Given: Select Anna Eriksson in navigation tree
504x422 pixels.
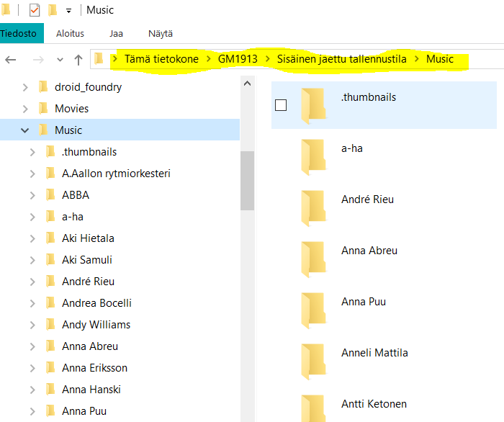Looking at the screenshot, I should coord(94,368).
